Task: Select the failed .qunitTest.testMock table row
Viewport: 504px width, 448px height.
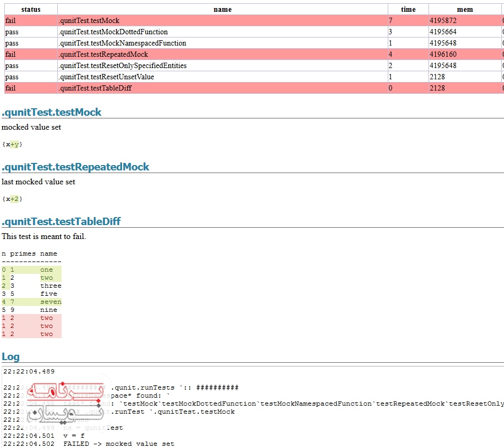Action: tap(89, 21)
